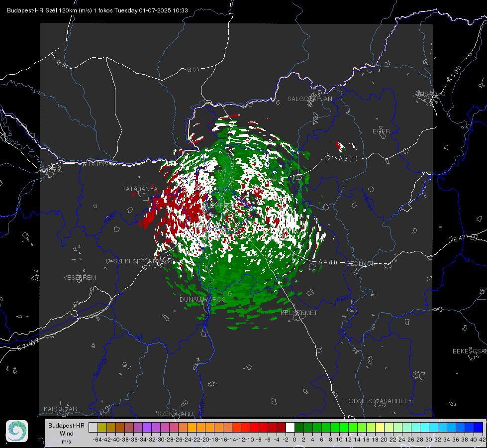Click the 'Pest' county label
Image resolution: width=487 pixels, height=448 pixels.
[343, 299]
